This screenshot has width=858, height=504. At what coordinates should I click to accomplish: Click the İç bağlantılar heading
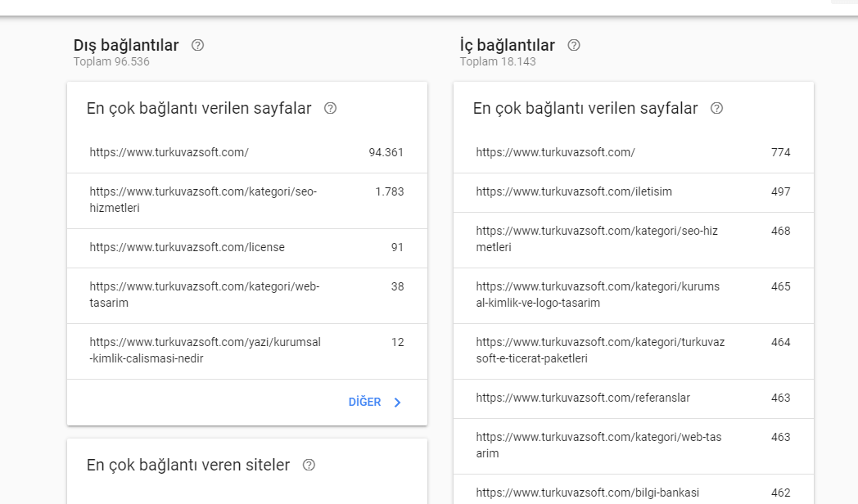click(508, 45)
